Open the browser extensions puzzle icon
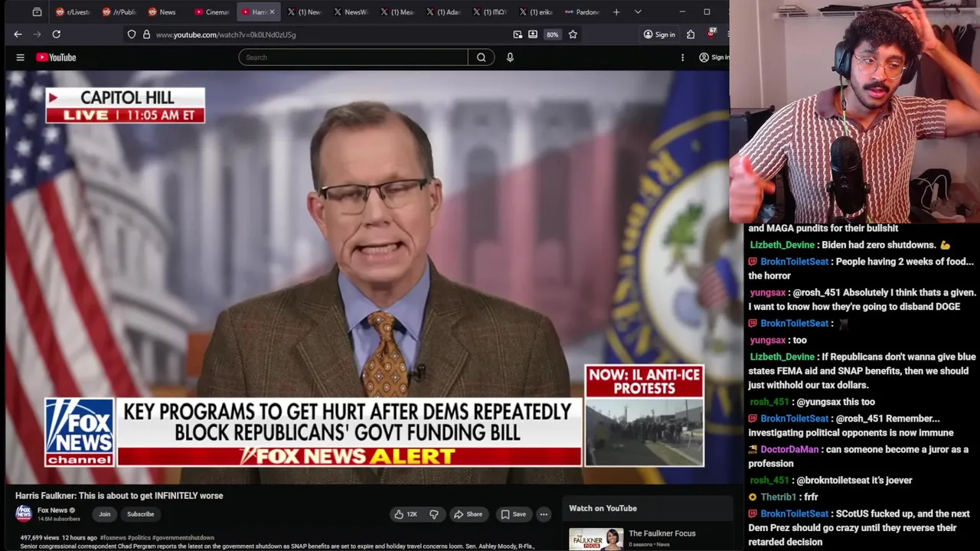Screen dimensions: 980x551 pyautogui.click(x=691, y=34)
